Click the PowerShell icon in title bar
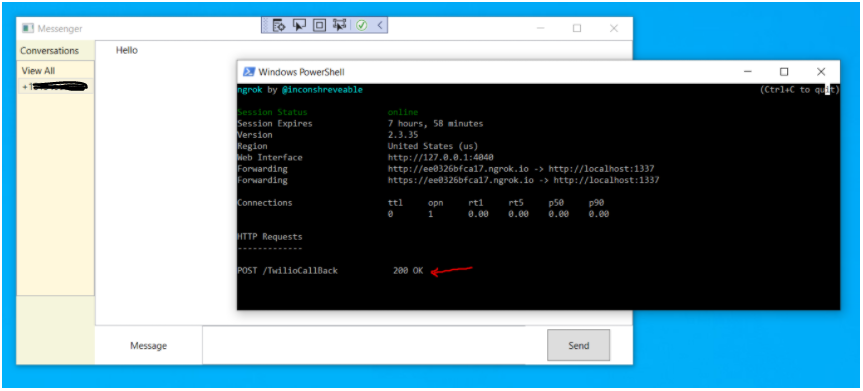Screen dimensions: 863x391 coord(249,72)
